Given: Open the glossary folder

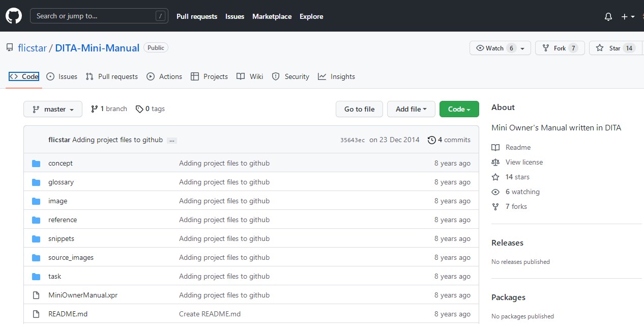Looking at the screenshot, I should point(61,182).
